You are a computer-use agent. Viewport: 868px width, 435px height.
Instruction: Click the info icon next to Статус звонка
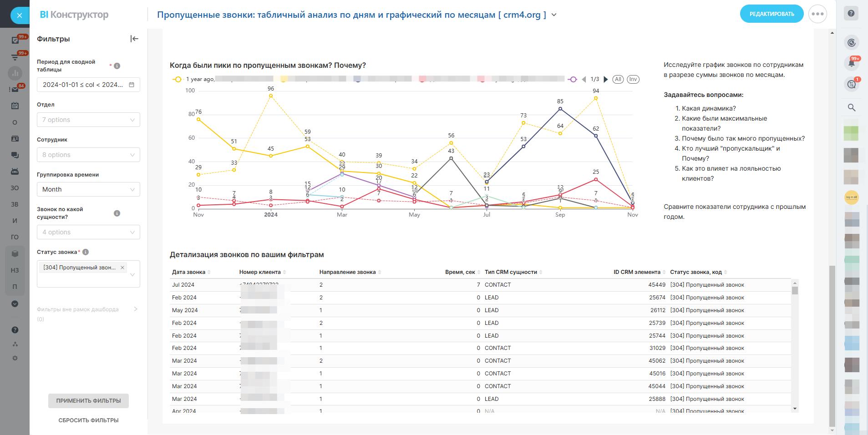(86, 252)
